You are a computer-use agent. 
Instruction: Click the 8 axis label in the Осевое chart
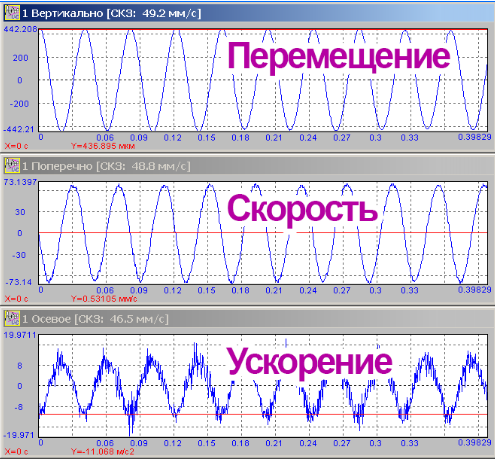(20, 366)
